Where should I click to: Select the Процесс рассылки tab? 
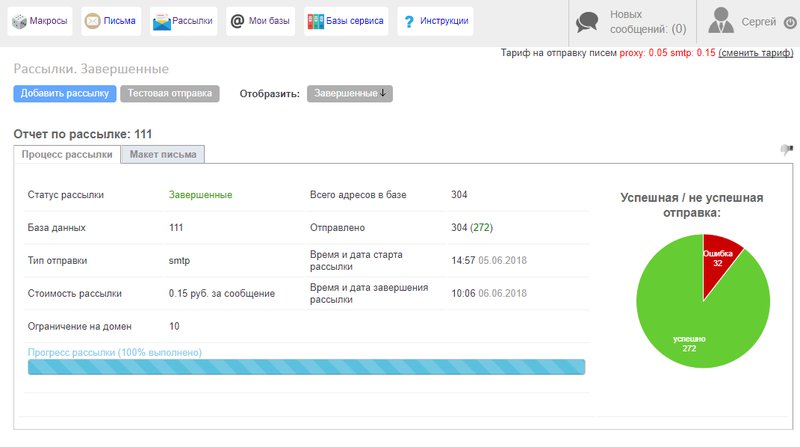click(67, 154)
